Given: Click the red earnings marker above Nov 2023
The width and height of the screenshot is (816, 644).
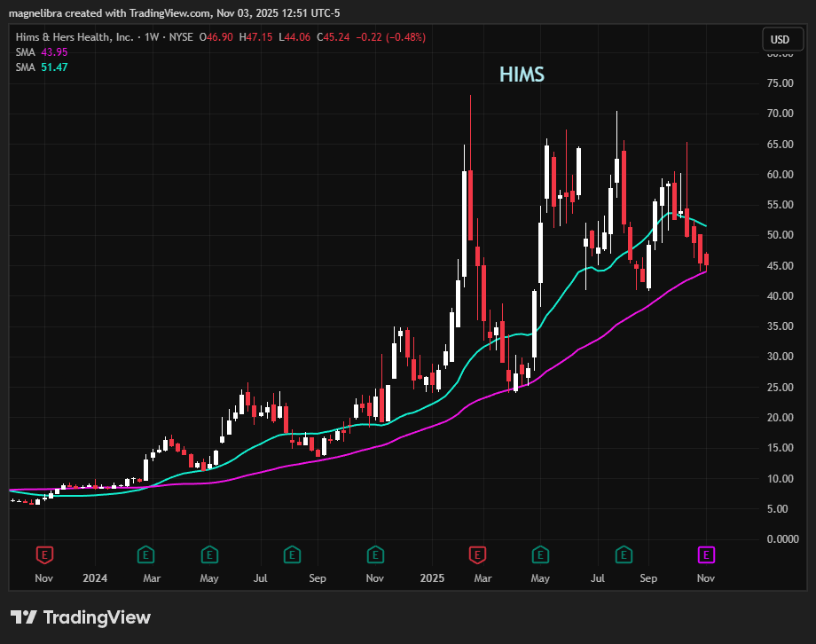Looking at the screenshot, I should click(44, 555).
